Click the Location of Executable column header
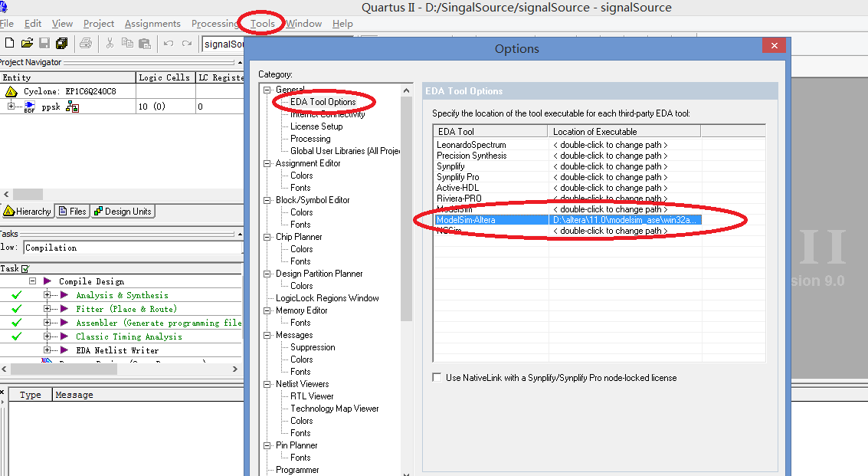 click(x=624, y=131)
